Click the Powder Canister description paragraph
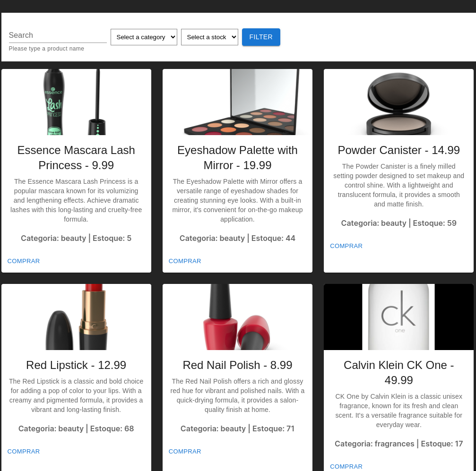 pos(398,185)
